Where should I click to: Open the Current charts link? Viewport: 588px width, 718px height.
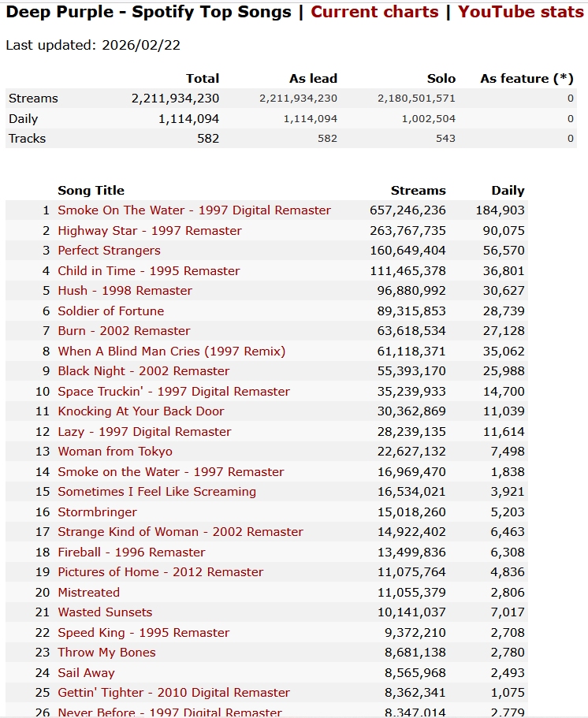[374, 12]
